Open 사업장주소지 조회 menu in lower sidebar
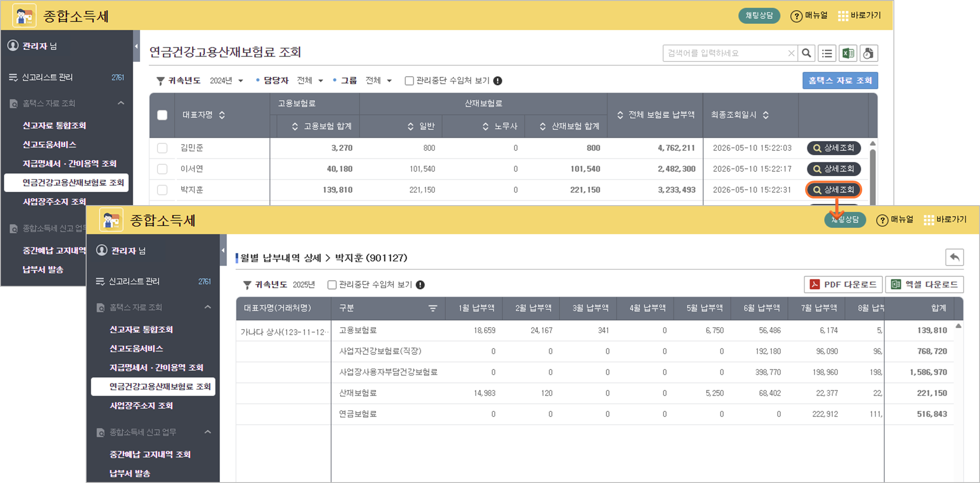Viewport: 980px width, 483px height. coord(141,406)
